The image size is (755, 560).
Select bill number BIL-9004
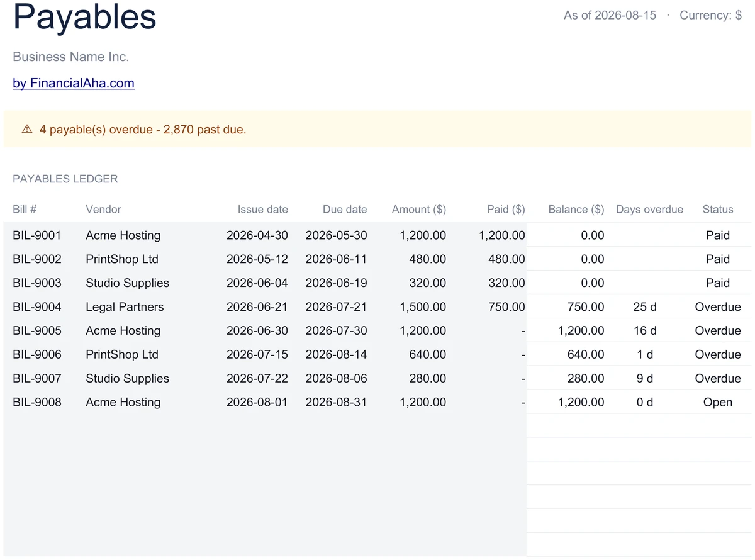37,307
